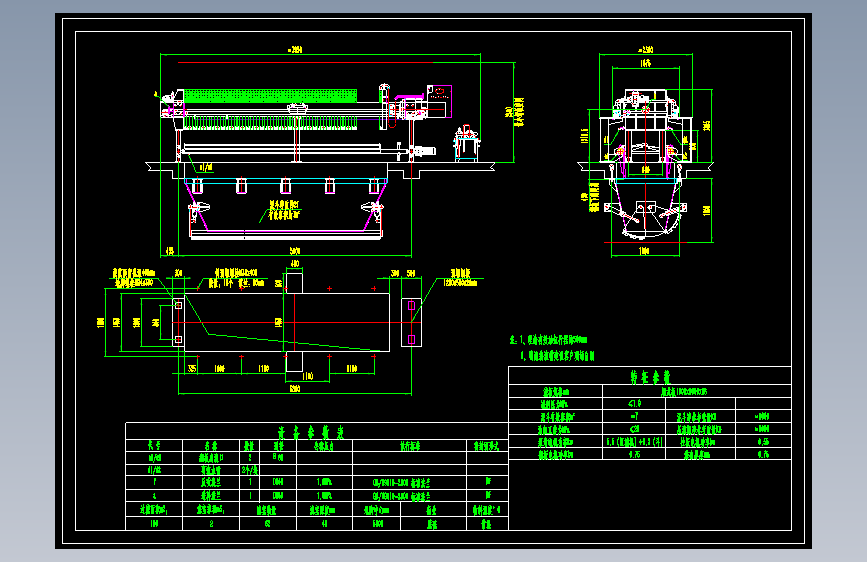The width and height of the screenshot is (867, 562).
Task: Click the small pump unit right of the press
Action: (x=467, y=143)
